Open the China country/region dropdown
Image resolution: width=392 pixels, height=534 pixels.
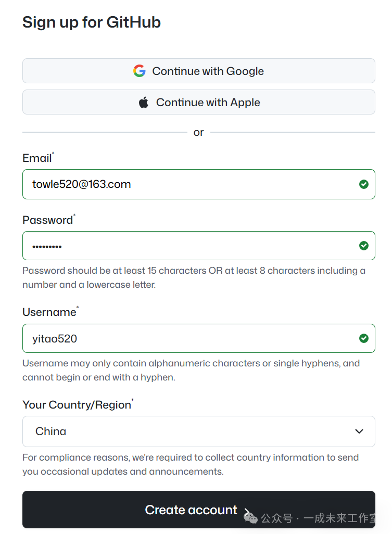[198, 431]
